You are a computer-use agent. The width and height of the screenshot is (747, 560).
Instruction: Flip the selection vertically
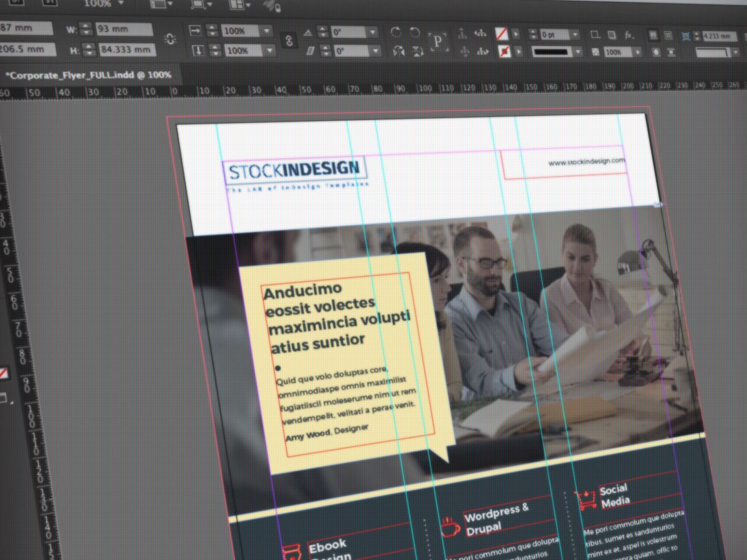[x=417, y=51]
